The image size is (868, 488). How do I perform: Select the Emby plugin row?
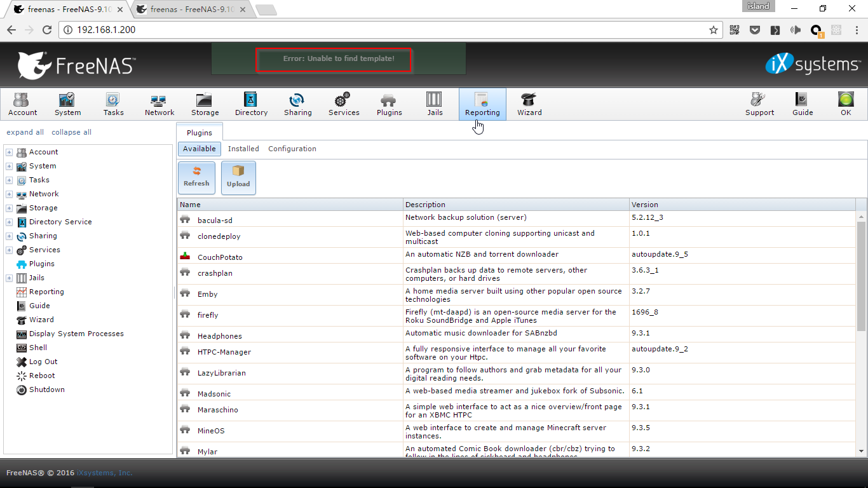pyautogui.click(x=516, y=295)
